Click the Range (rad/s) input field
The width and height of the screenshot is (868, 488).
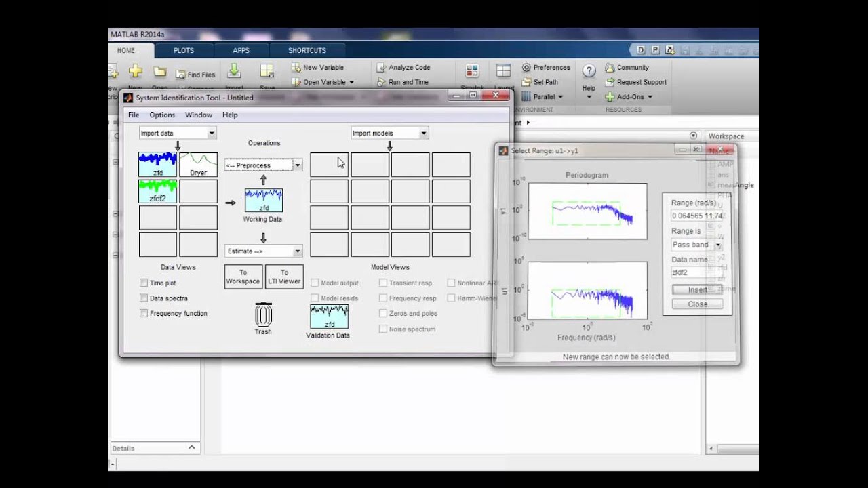pos(696,216)
